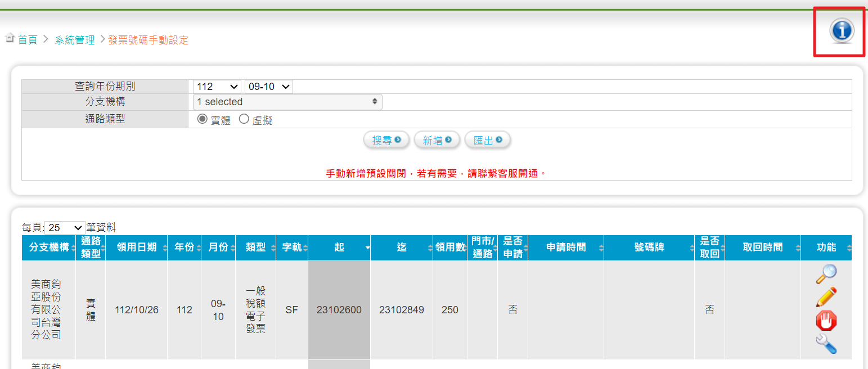Image resolution: width=868 pixels, height=369 pixels.
Task: Click the red stop hand icon
Action: coord(826,321)
